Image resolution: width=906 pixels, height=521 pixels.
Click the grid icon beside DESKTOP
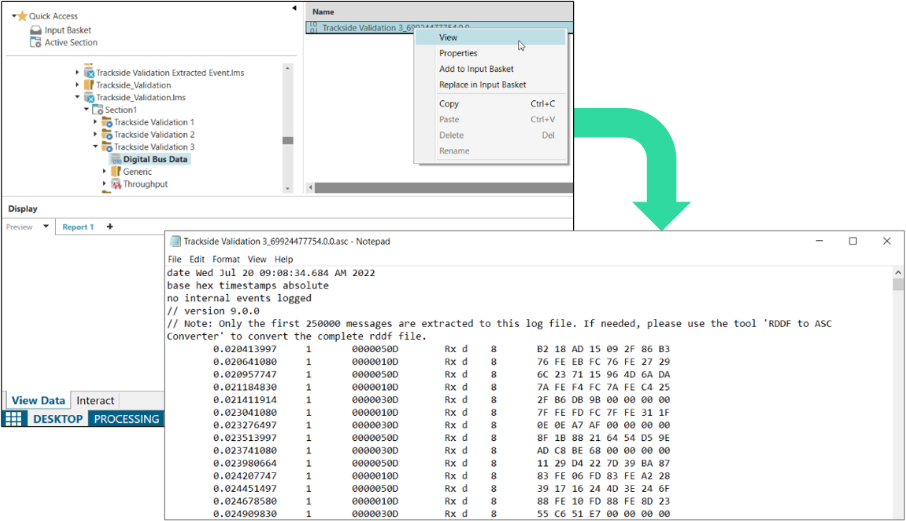[x=13, y=419]
